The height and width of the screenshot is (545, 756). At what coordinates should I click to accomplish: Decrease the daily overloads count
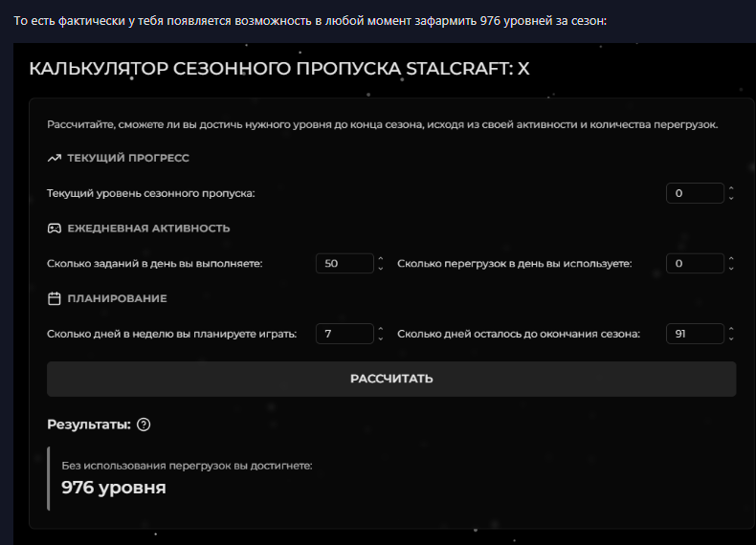(731, 269)
